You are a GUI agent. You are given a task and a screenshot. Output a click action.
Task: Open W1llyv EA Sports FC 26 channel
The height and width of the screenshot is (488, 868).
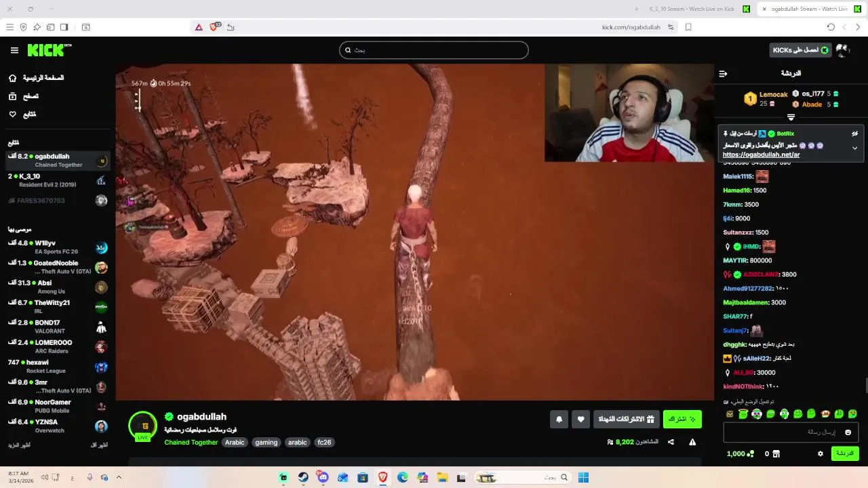click(58, 247)
